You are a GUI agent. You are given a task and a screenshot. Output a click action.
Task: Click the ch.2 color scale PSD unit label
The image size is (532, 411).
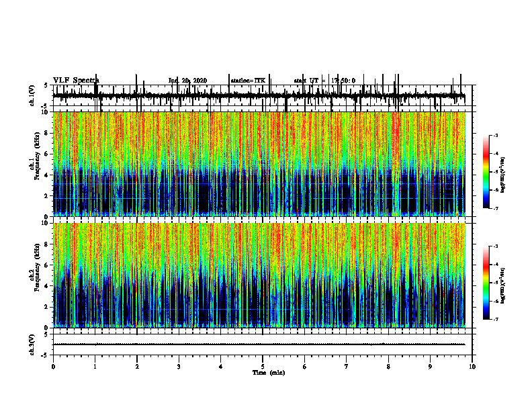(x=503, y=285)
